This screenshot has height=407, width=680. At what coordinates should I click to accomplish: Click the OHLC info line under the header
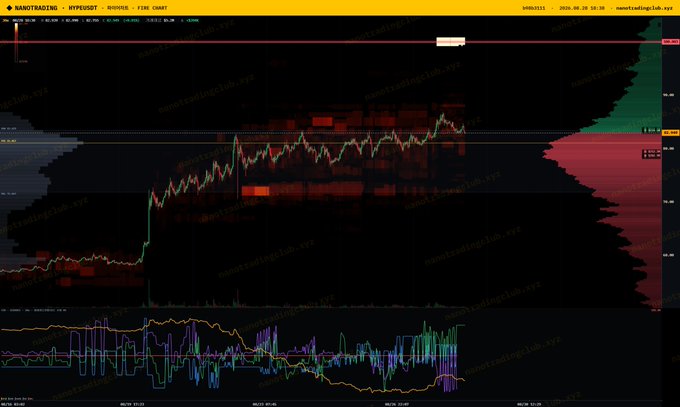pyautogui.click(x=100, y=20)
